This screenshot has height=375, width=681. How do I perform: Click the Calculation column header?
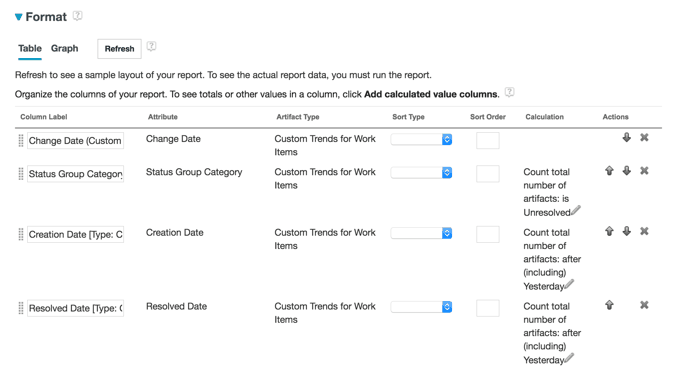coord(545,117)
